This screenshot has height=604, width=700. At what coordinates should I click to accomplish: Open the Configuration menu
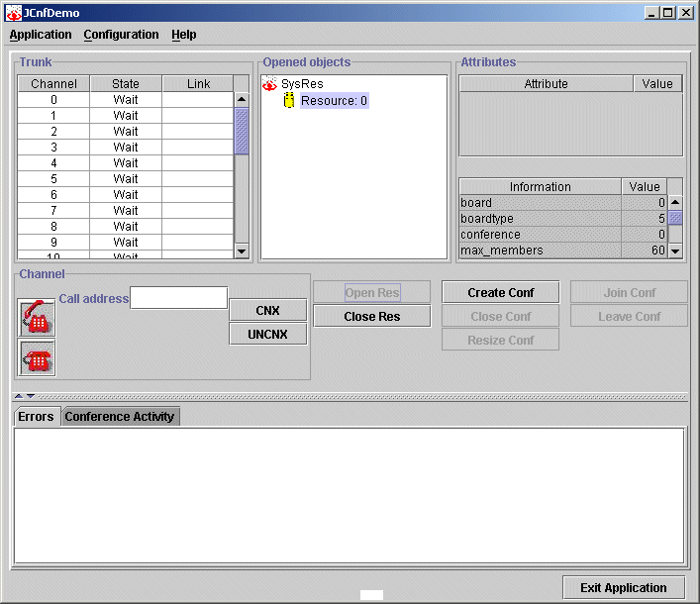pos(121,35)
